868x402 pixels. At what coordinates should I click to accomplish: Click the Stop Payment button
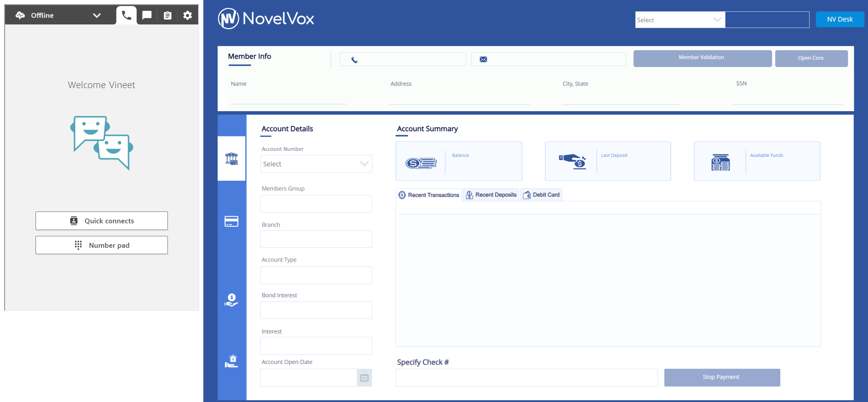(722, 377)
